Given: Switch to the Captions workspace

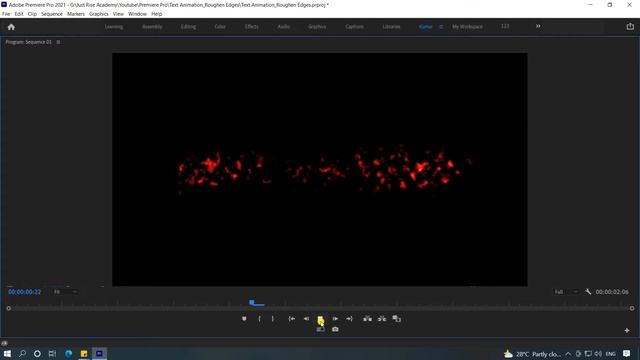Looking at the screenshot, I should click(354, 27).
